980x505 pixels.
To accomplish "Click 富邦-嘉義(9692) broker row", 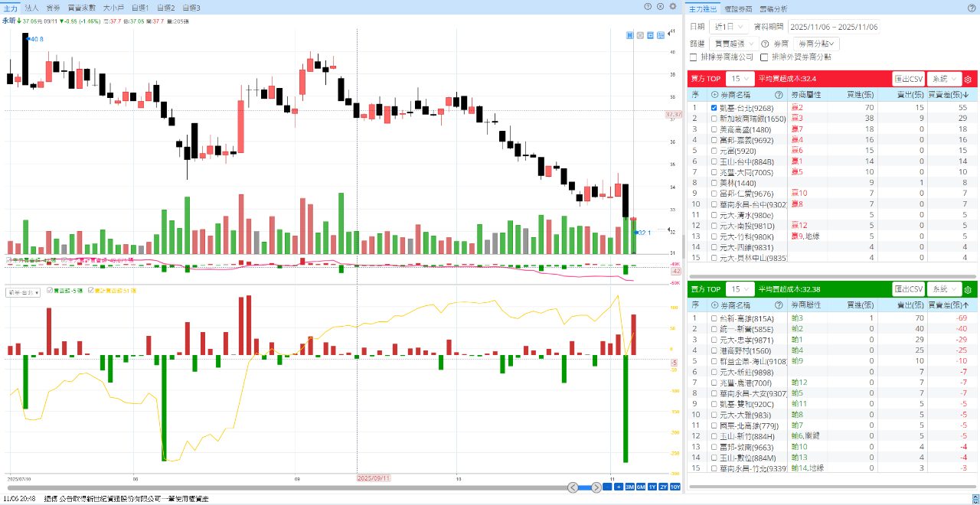I will pyautogui.click(x=832, y=140).
